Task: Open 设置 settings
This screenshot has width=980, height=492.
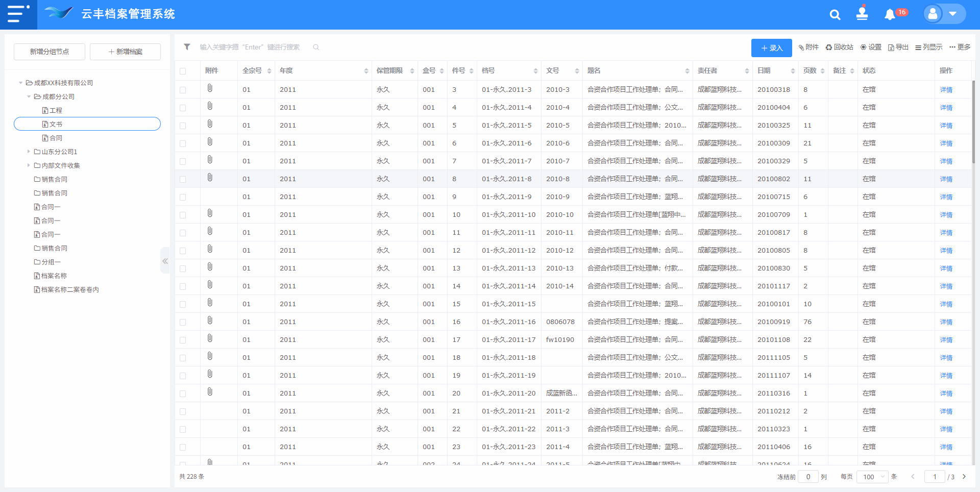Action: click(x=871, y=47)
